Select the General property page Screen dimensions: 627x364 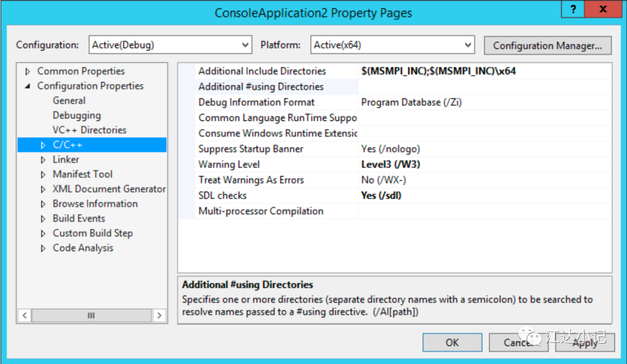[x=69, y=100]
